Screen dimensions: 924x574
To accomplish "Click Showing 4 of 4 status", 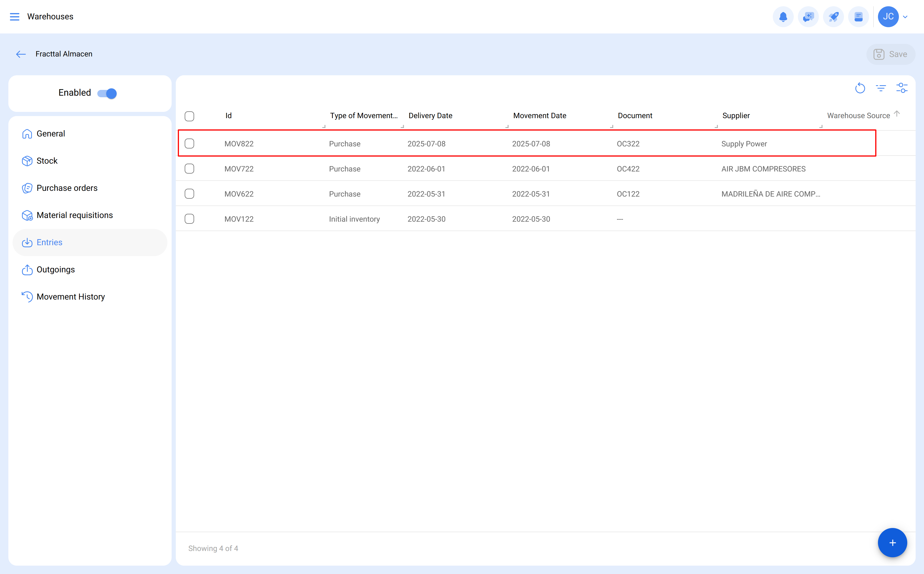I will coord(213,548).
